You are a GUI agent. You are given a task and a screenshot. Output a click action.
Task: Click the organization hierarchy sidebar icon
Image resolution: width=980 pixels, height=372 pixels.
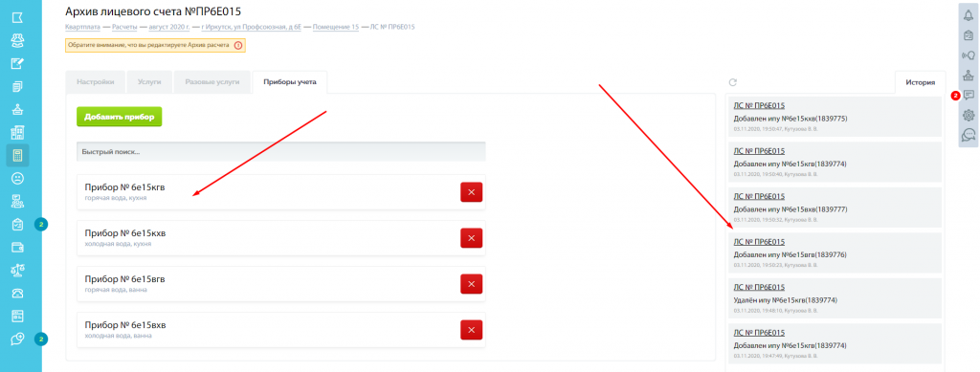17,201
